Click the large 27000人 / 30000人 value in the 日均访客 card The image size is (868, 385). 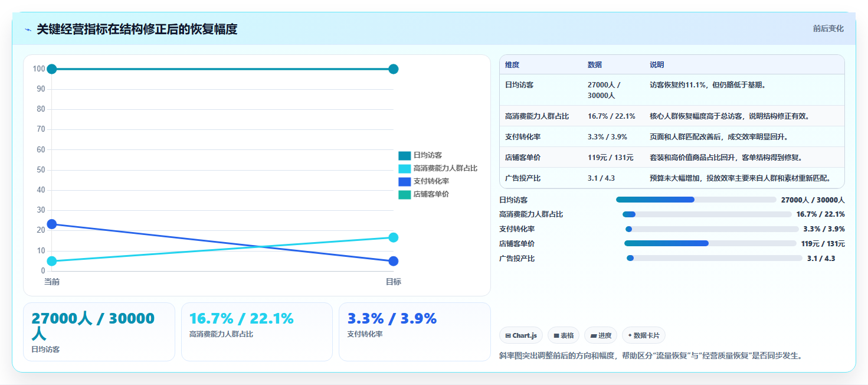tap(93, 325)
